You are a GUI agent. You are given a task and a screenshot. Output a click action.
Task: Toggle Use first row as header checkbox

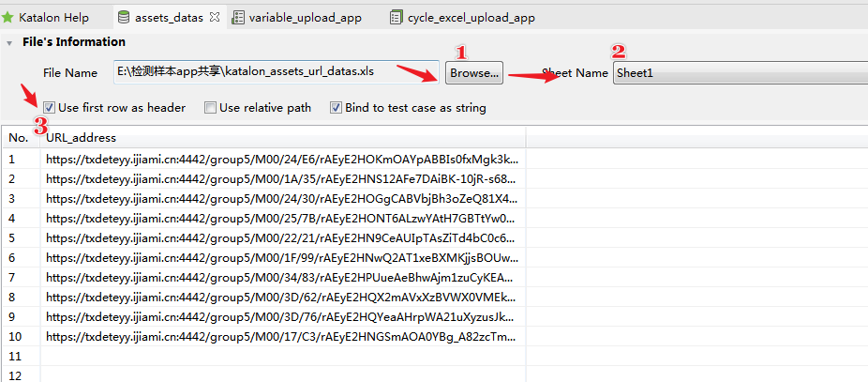coord(50,108)
